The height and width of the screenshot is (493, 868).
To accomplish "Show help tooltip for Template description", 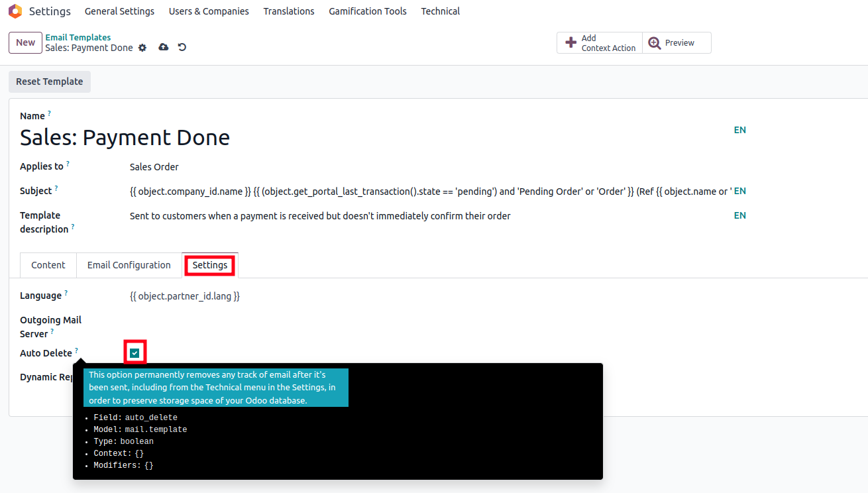I will 73,227.
